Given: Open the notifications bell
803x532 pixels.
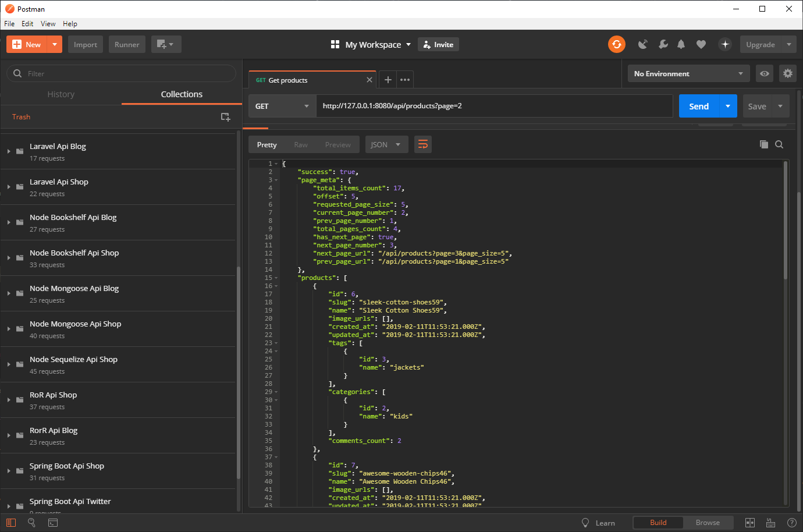Looking at the screenshot, I should [x=681, y=44].
